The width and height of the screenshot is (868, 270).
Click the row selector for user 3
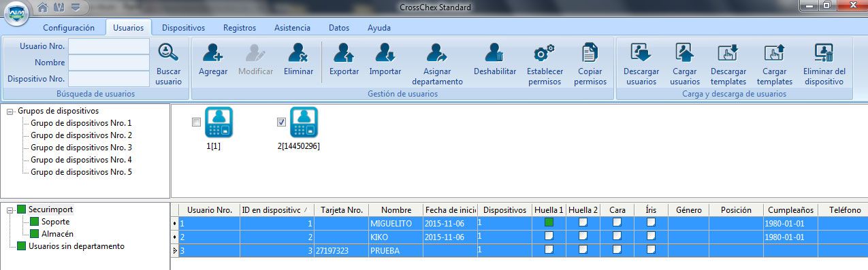click(x=174, y=250)
